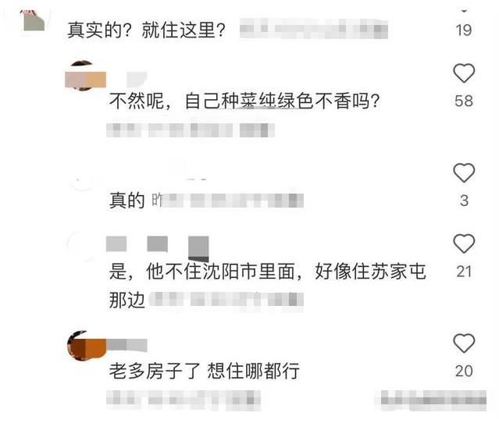Tap the reply text '真的'
Viewport: 499px width, 448px height.
pyautogui.click(x=127, y=201)
